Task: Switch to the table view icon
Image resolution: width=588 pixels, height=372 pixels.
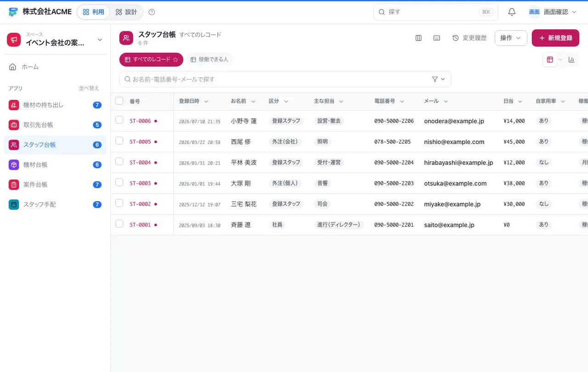Action: click(550, 60)
